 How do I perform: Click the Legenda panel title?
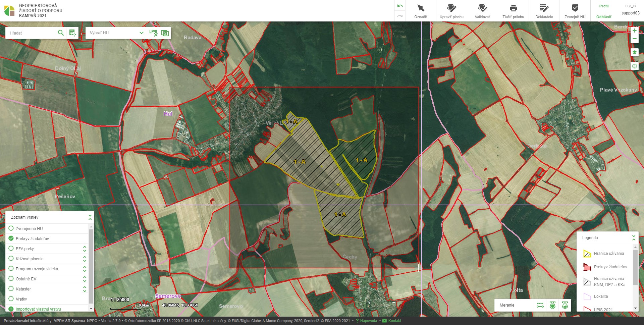590,238
